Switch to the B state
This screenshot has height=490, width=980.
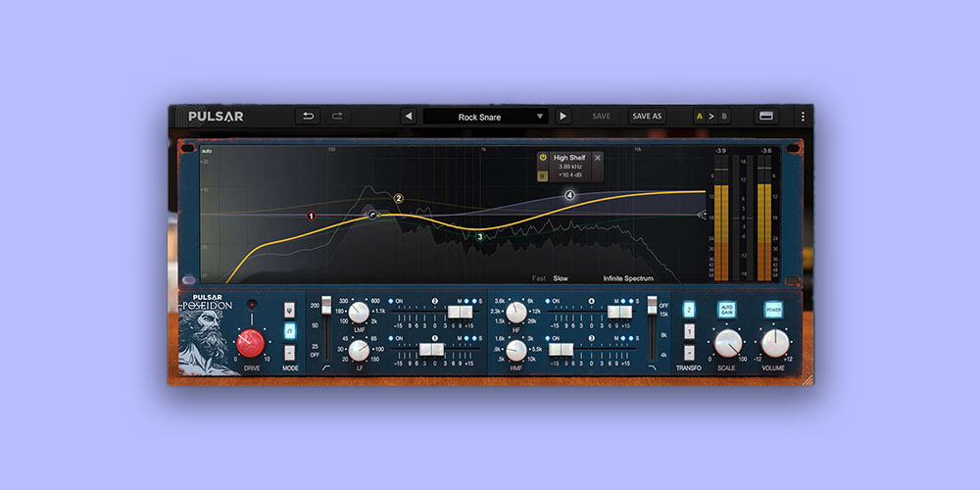pyautogui.click(x=724, y=117)
